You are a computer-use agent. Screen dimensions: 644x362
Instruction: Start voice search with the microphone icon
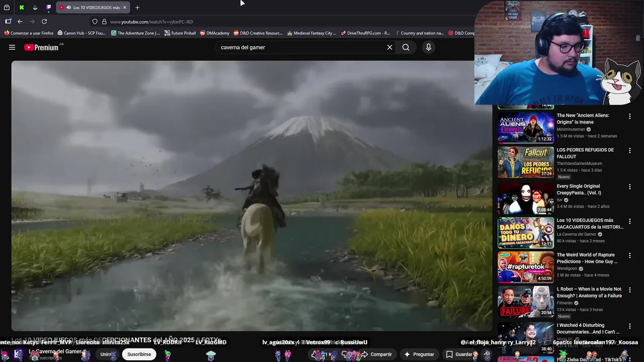click(x=428, y=47)
